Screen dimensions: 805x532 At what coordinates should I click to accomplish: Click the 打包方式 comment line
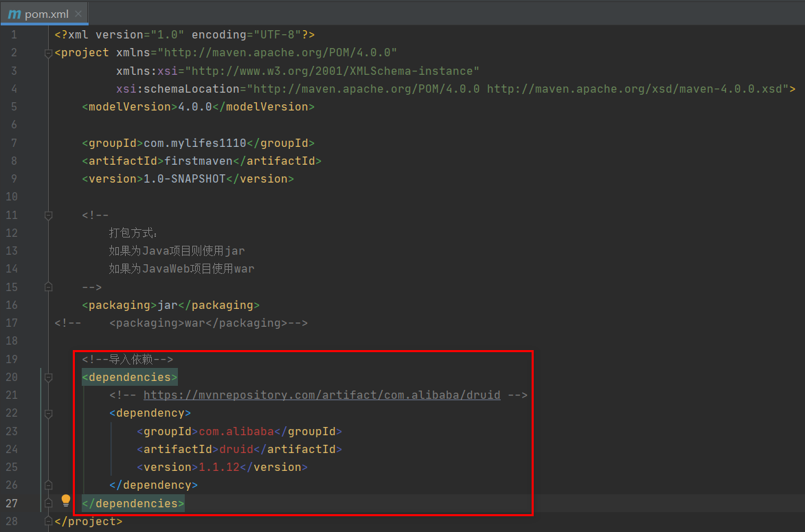[x=133, y=233]
